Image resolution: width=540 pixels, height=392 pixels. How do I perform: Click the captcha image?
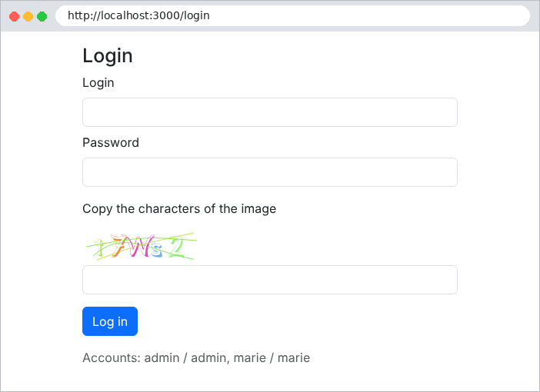(142, 246)
